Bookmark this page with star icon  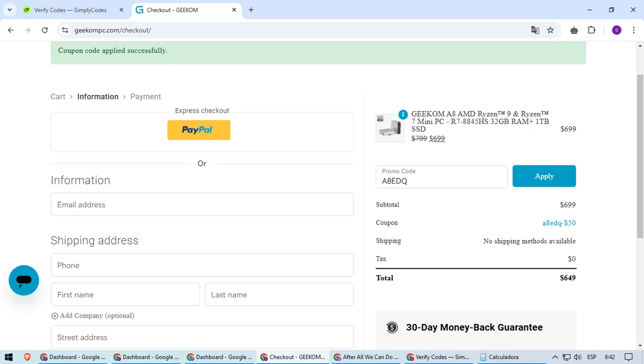550,30
